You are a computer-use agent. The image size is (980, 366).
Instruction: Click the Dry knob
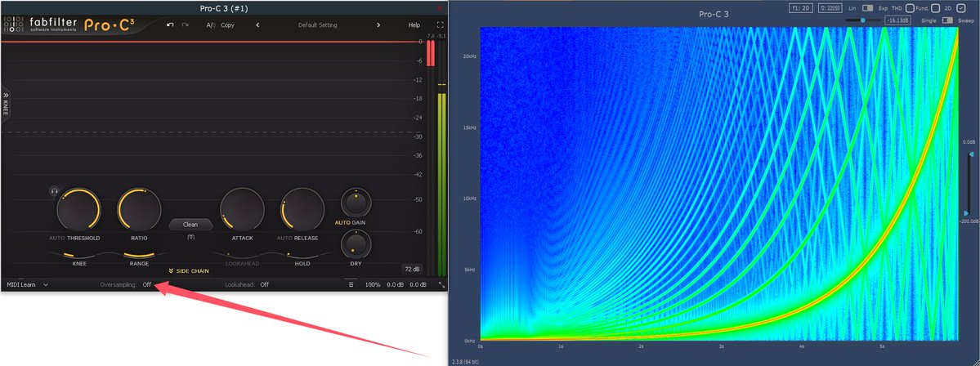click(x=356, y=244)
